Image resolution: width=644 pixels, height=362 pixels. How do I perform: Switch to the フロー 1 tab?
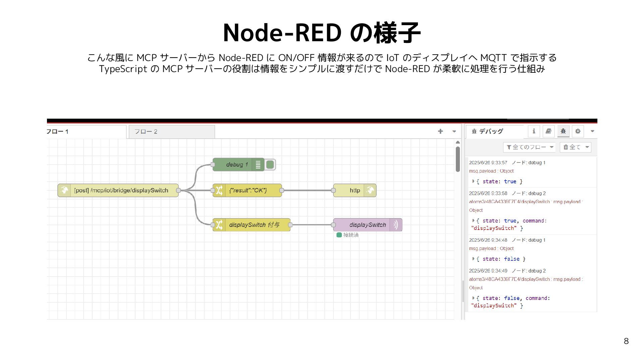[x=86, y=132]
